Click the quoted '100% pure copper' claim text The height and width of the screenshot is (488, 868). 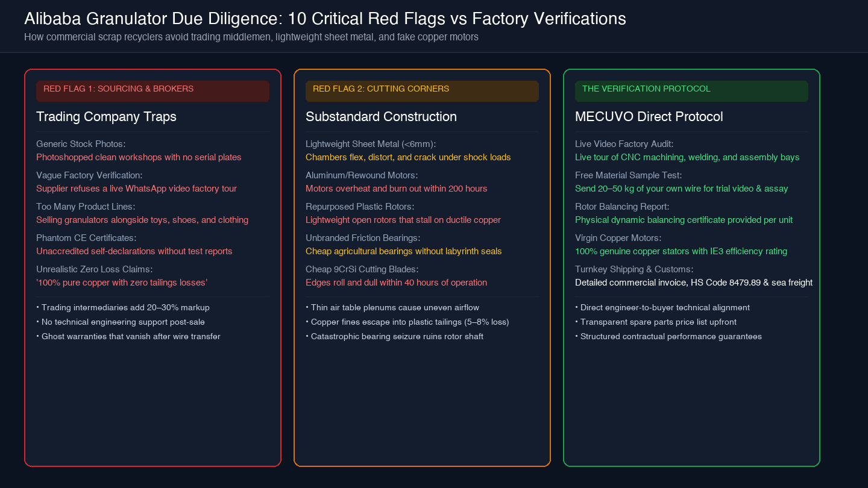tap(122, 283)
